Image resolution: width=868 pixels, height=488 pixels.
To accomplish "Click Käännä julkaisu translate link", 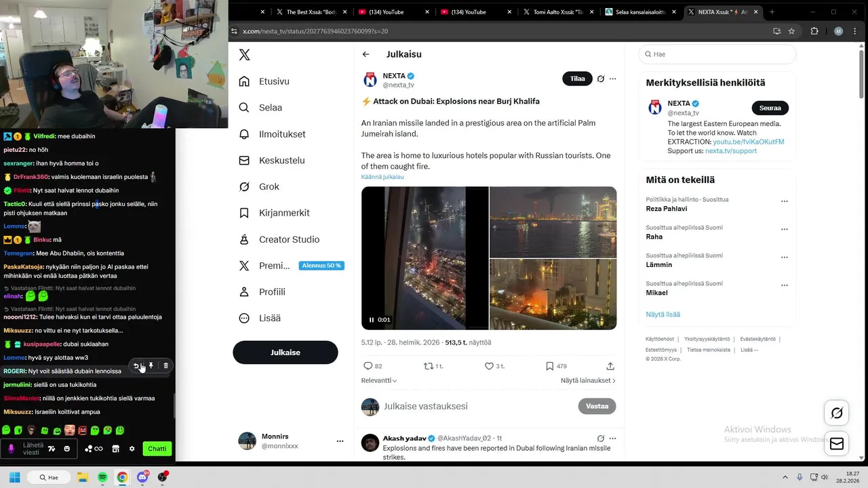I will (x=382, y=177).
